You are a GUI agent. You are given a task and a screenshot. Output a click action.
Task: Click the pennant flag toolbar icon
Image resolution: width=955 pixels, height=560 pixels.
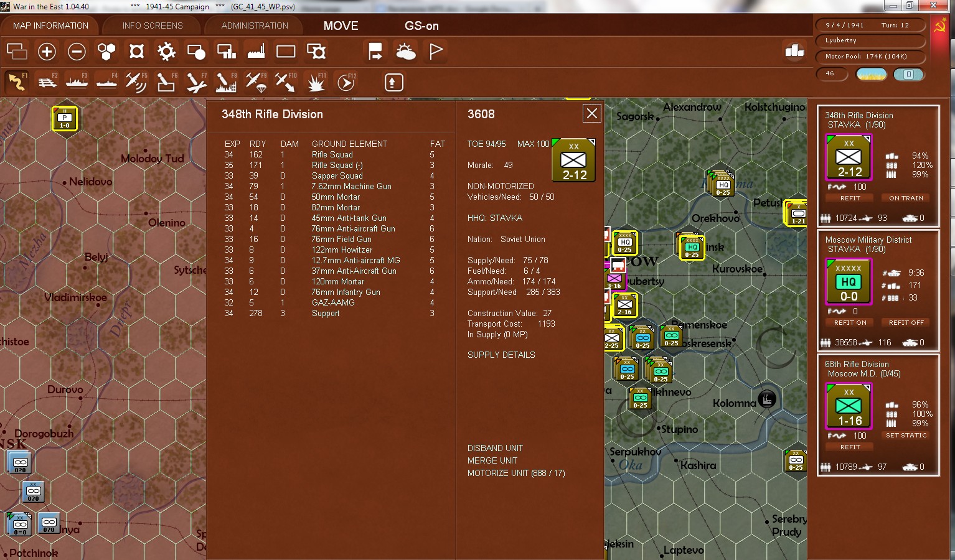tap(436, 51)
